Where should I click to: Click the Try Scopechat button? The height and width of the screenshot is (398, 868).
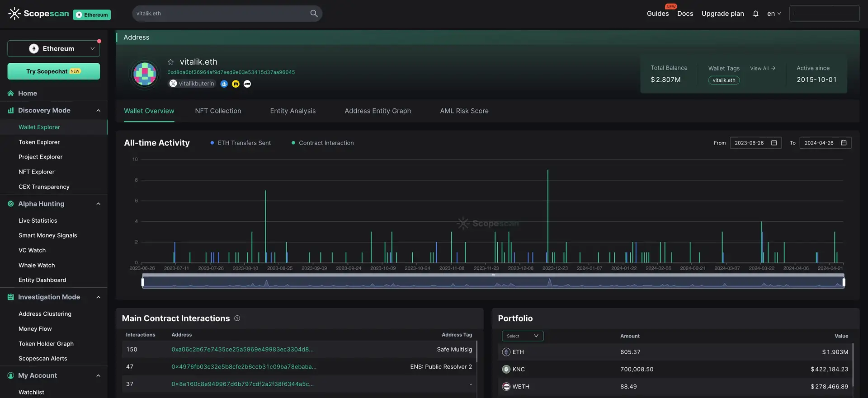tap(54, 71)
